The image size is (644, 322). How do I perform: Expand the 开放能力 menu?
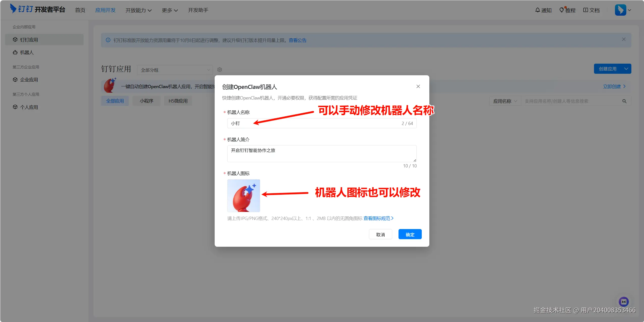(x=138, y=10)
